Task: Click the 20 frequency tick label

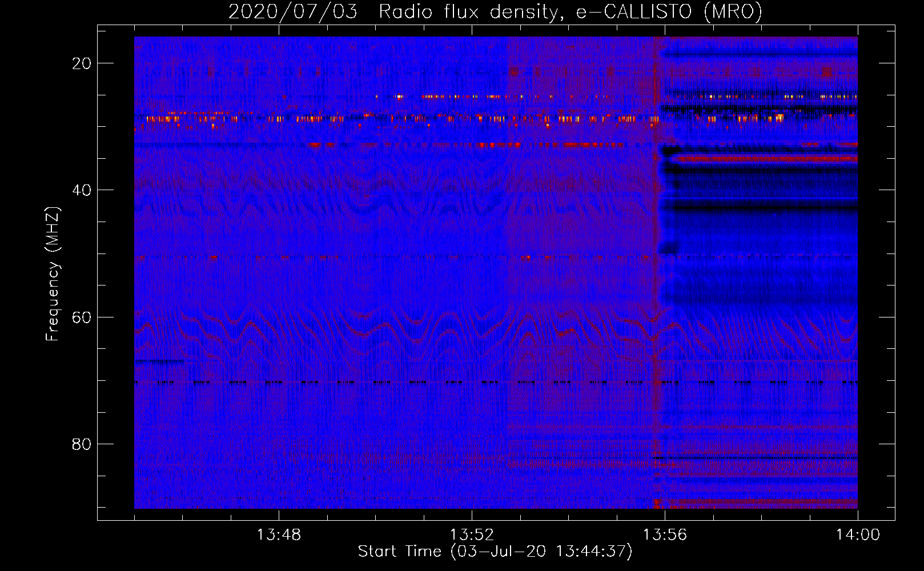Action: tap(82, 63)
